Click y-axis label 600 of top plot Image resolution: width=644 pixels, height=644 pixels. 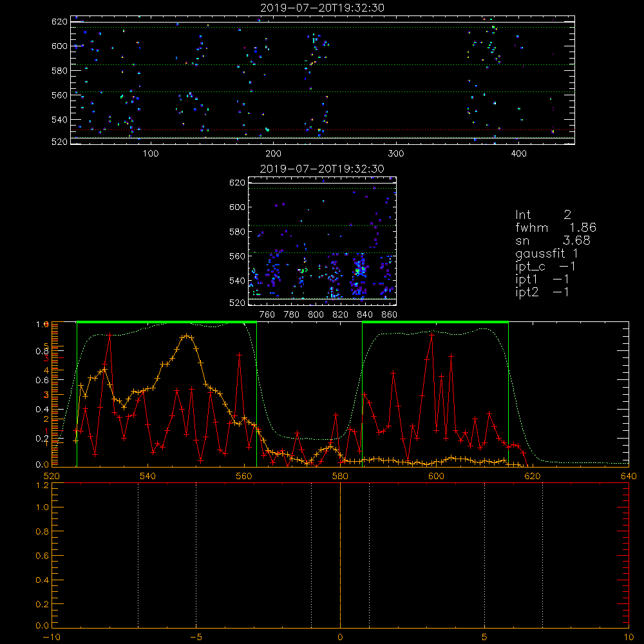pyautogui.click(x=59, y=46)
